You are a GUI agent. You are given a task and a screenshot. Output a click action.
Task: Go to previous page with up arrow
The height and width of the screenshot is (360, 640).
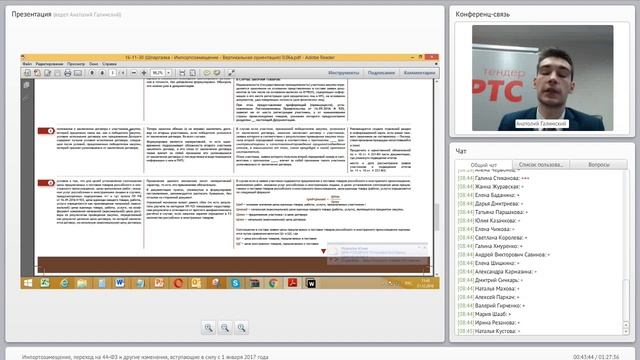point(92,73)
